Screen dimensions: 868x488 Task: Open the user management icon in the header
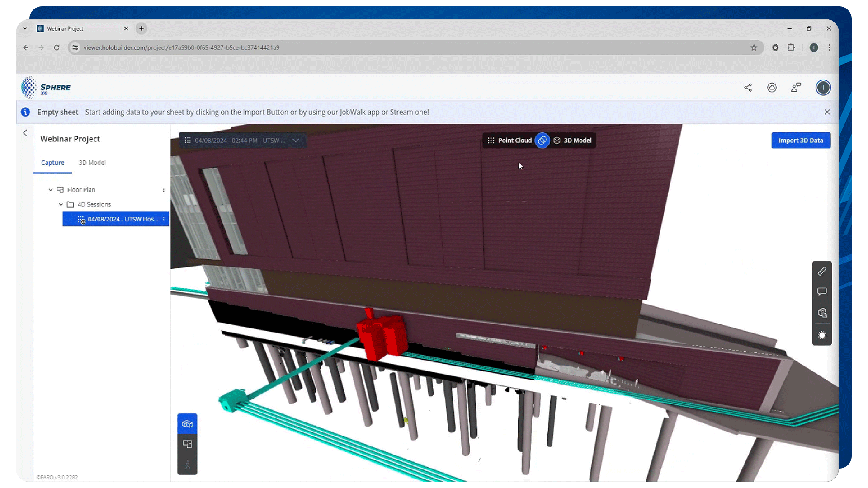pyautogui.click(x=796, y=88)
